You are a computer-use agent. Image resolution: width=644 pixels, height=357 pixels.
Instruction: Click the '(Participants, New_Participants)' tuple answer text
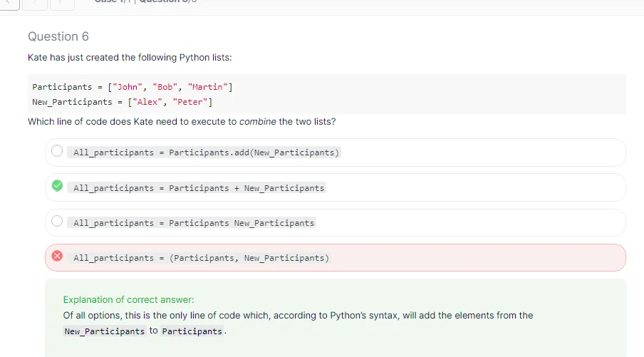(201, 258)
